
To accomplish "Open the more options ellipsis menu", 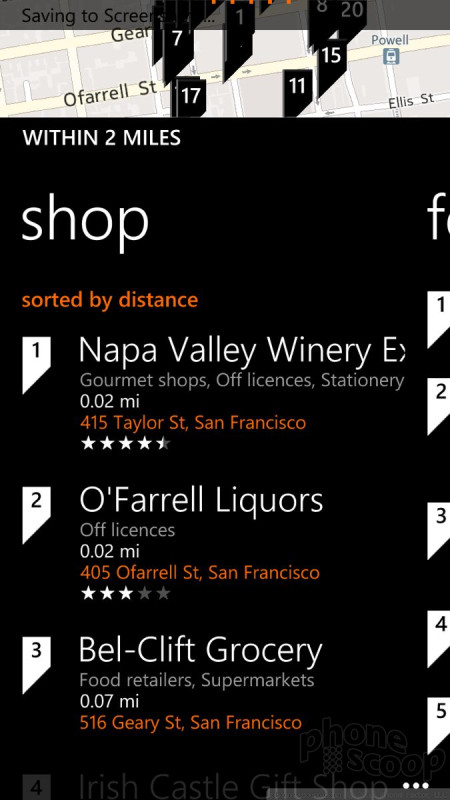I will coord(418,786).
